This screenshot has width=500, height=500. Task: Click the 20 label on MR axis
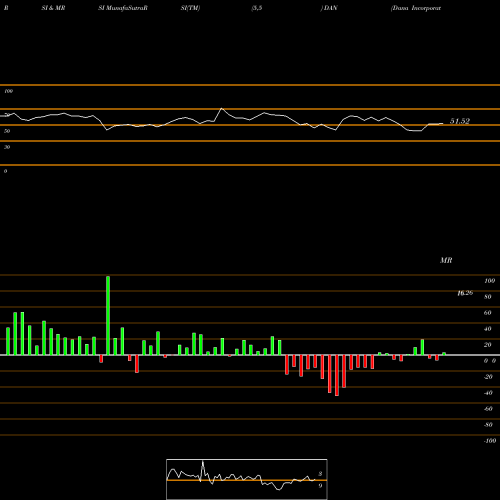(488, 345)
